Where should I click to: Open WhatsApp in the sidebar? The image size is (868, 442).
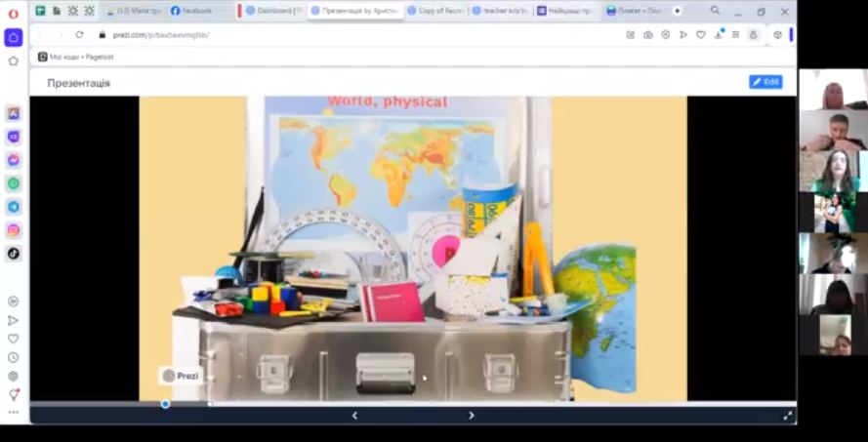(x=14, y=183)
